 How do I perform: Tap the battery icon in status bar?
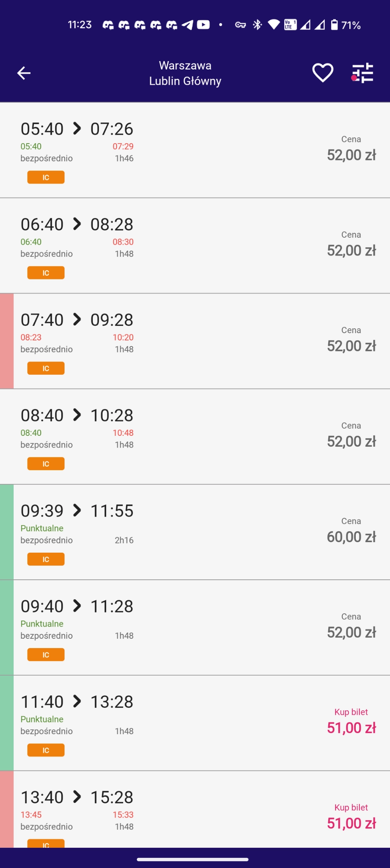coord(335,25)
